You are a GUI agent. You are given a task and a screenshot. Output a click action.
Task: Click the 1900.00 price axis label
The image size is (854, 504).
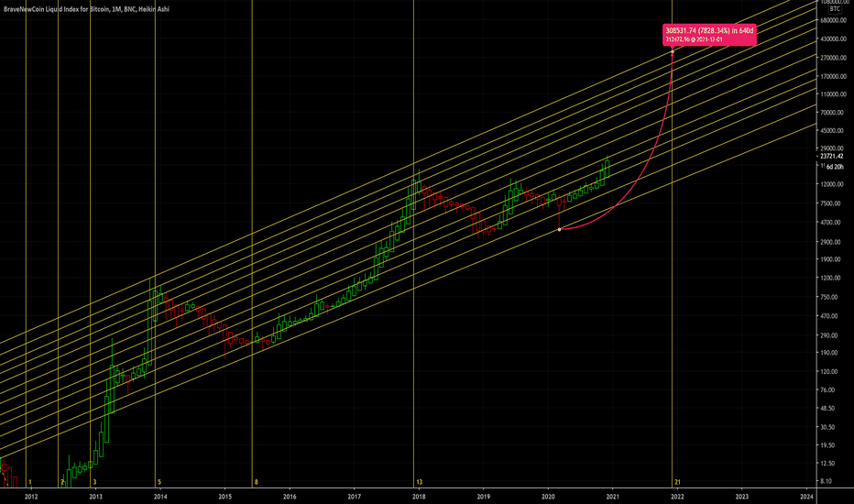(x=832, y=259)
